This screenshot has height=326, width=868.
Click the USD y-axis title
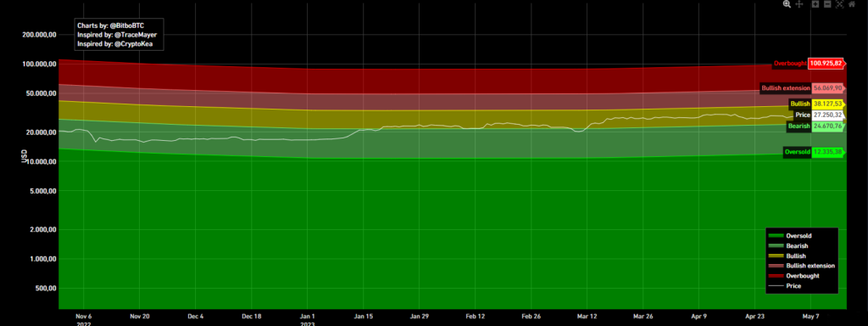click(25, 157)
